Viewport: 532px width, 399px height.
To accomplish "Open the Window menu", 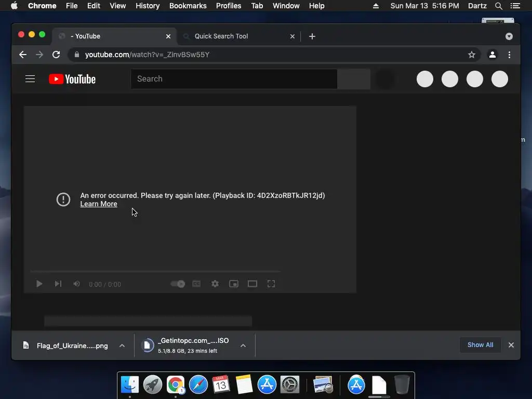I will 286,6.
